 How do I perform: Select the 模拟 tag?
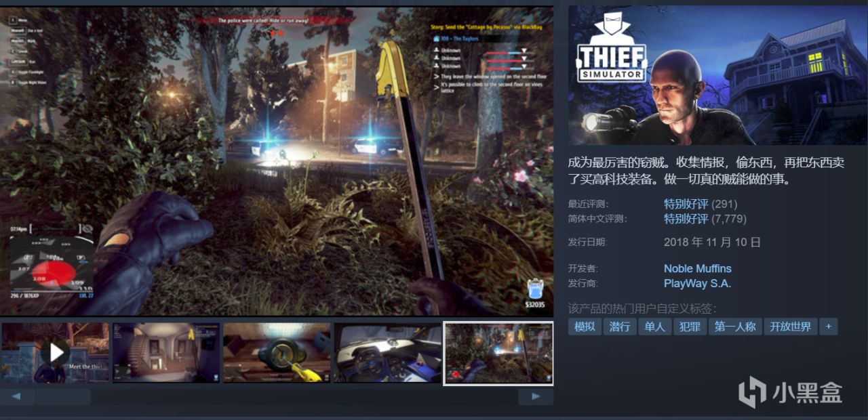point(585,327)
